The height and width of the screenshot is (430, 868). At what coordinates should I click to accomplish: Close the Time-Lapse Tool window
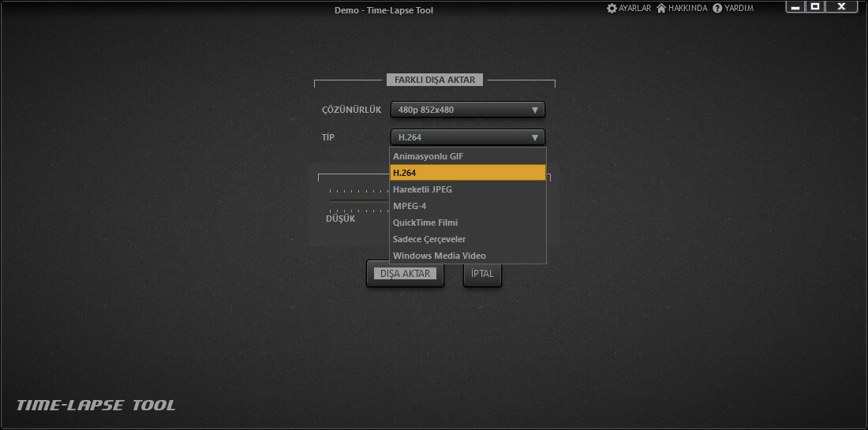coord(841,7)
